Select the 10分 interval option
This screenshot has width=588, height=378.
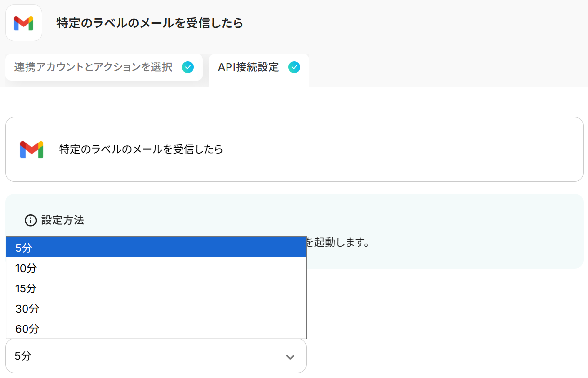tap(156, 268)
